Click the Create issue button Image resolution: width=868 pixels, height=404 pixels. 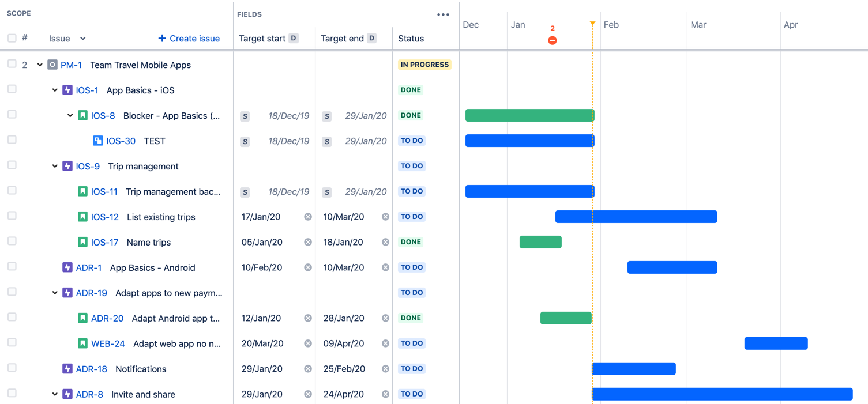pos(189,39)
